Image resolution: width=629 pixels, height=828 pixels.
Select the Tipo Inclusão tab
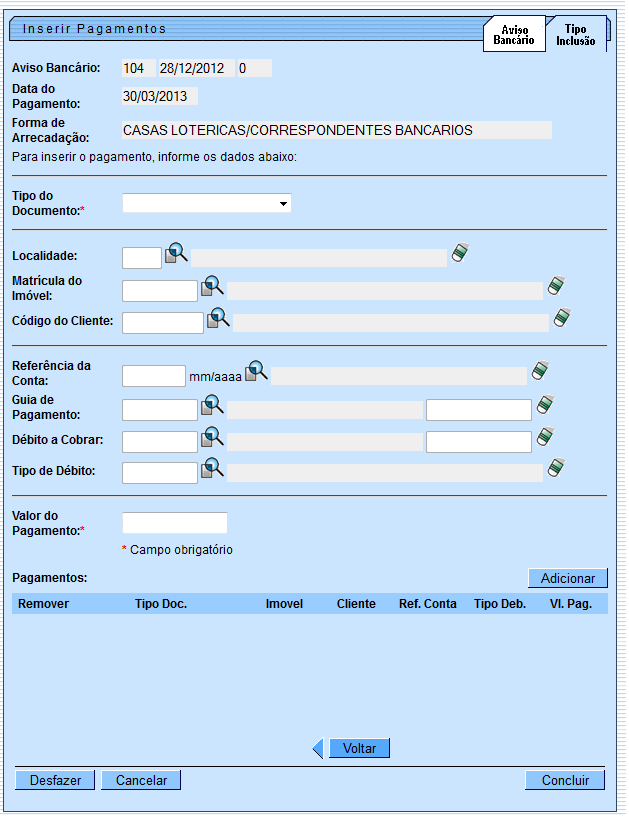(x=576, y=35)
